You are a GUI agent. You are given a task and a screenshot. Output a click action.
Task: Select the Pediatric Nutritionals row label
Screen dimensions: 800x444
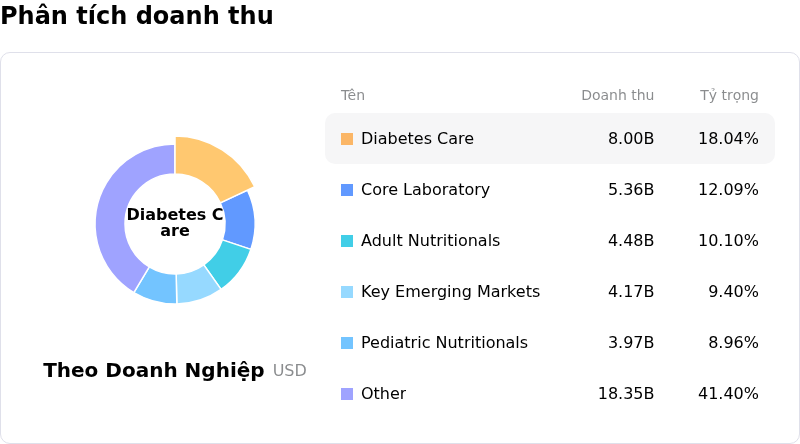(444, 343)
